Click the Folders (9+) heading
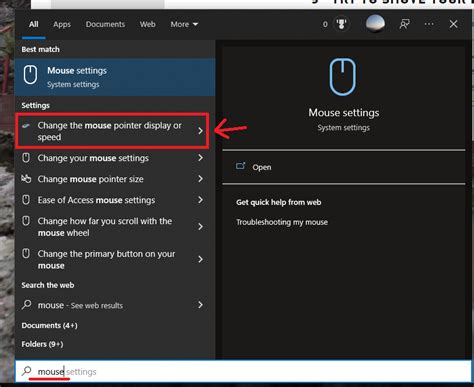This screenshot has height=387, width=474. 42,344
